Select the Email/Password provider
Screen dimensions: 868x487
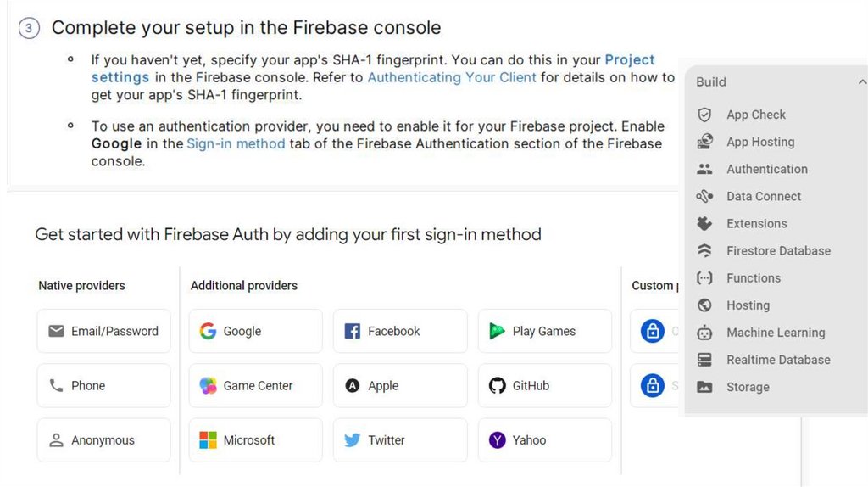pos(103,331)
